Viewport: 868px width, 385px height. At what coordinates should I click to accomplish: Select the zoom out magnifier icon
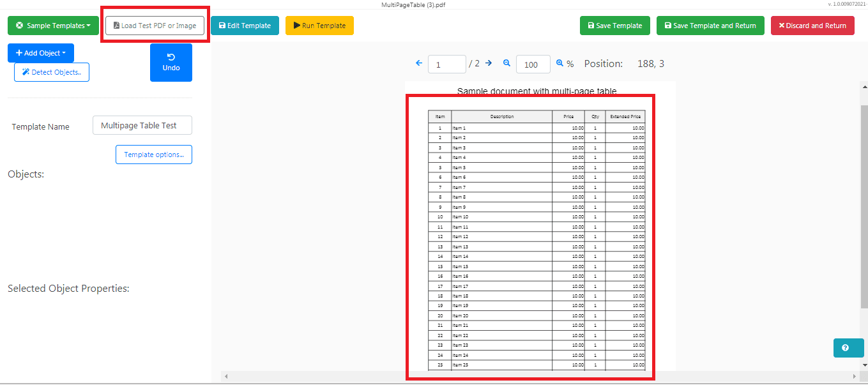click(x=506, y=63)
